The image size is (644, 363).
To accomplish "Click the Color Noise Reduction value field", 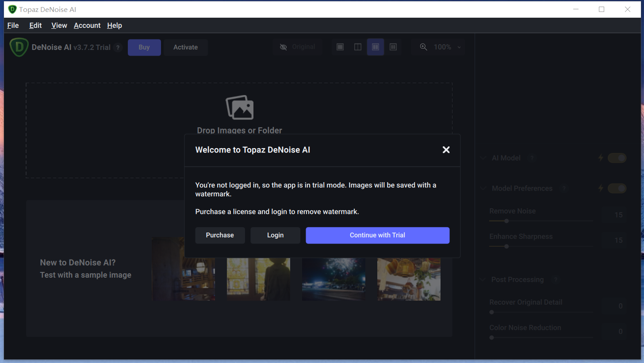I will tap(614, 331).
